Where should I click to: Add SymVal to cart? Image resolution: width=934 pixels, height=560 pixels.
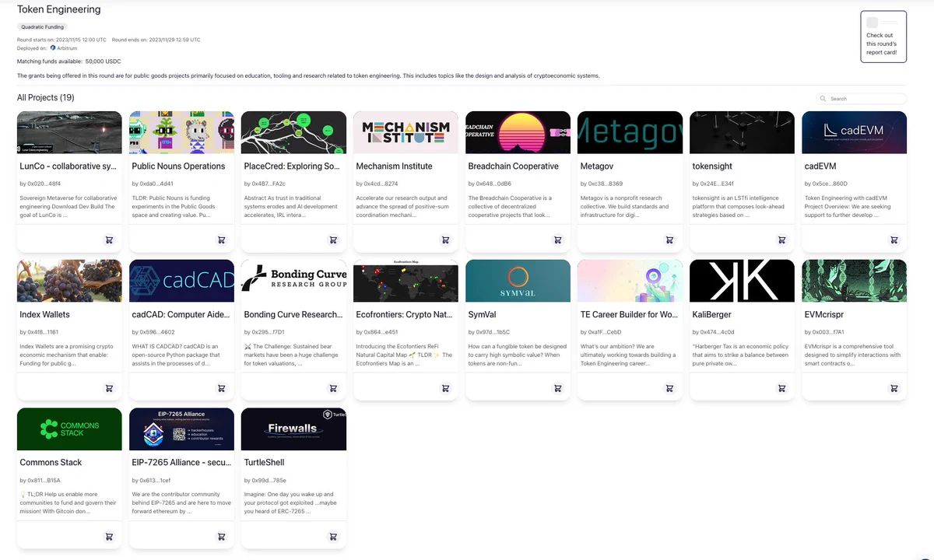pyautogui.click(x=557, y=388)
